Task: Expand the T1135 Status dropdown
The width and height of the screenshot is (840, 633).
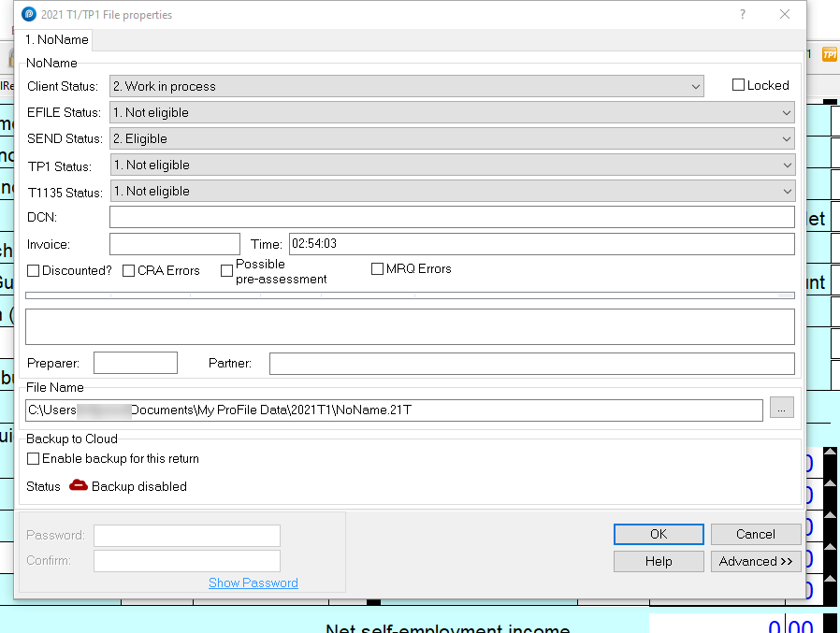Action: point(453,191)
